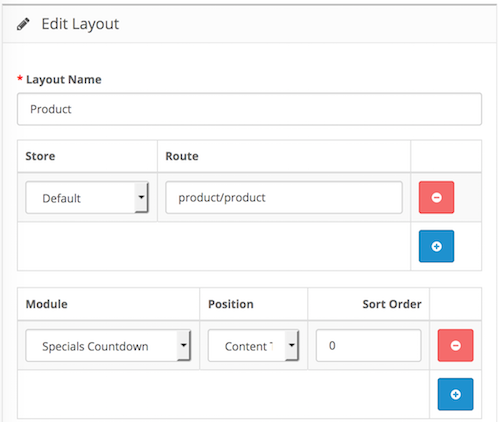Image resolution: width=500 pixels, height=422 pixels.
Task: Open the Default store dropdown
Action: tap(87, 197)
